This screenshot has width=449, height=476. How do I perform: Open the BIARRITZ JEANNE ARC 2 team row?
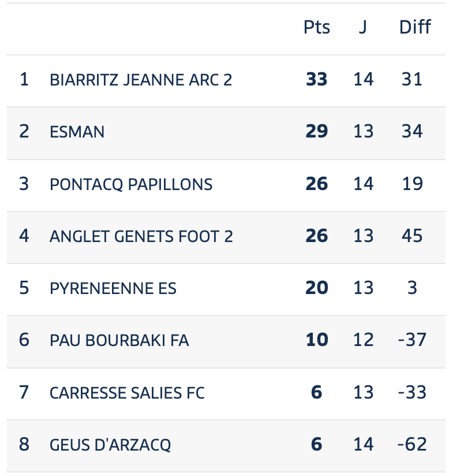click(226, 81)
